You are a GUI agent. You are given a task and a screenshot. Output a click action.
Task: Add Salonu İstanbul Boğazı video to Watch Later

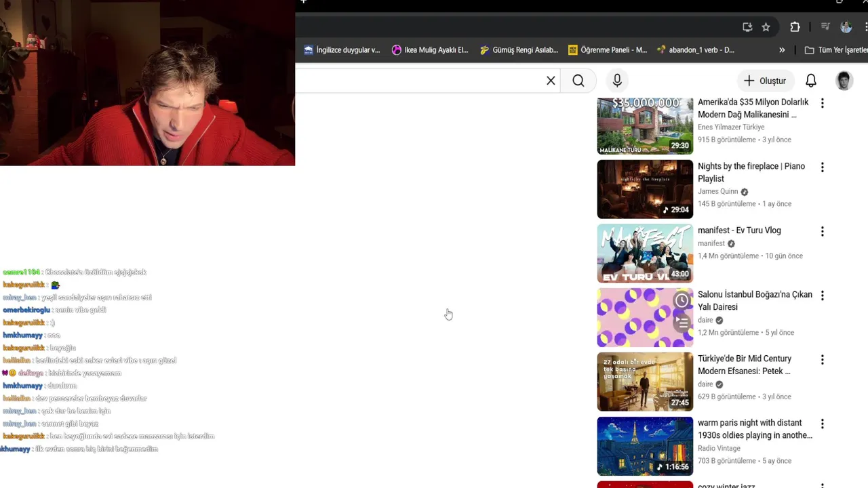coord(682,300)
